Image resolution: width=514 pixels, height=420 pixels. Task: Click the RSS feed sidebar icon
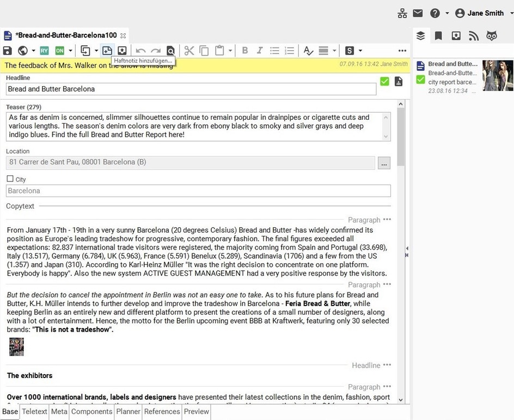coord(474,36)
